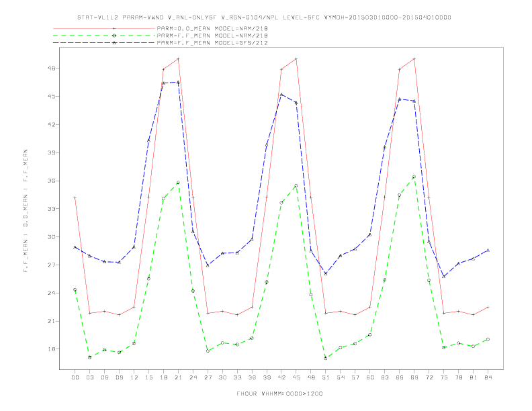The width and height of the screenshot is (532, 411).
Task: Click y-axis tick label 27
Action: point(51,265)
